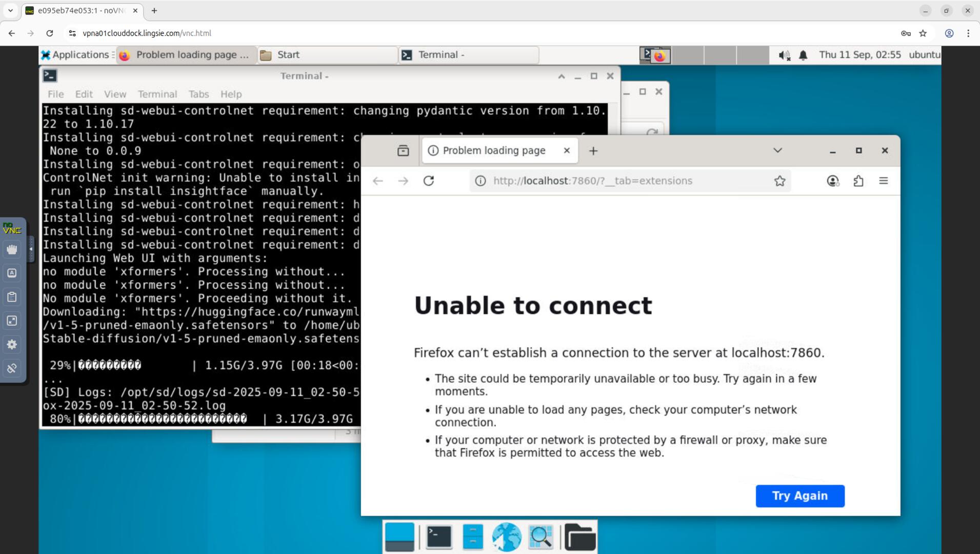Toggle noVNC fullscreen mode

[x=12, y=321]
